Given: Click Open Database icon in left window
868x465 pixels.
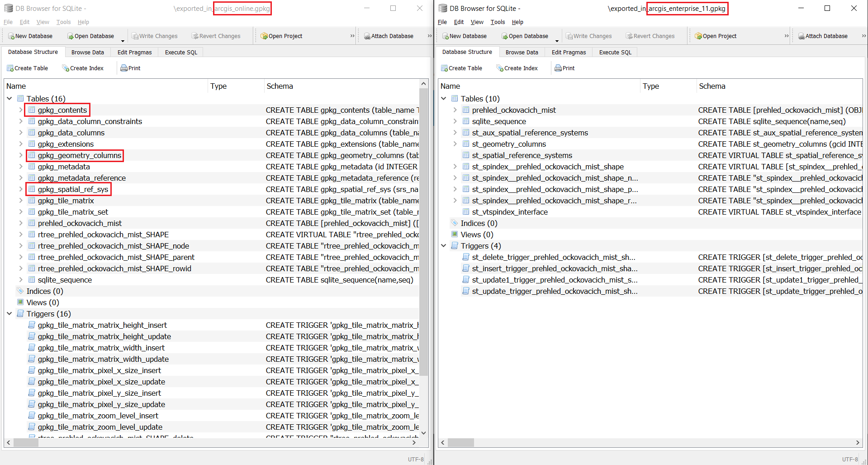Looking at the screenshot, I should tap(71, 36).
